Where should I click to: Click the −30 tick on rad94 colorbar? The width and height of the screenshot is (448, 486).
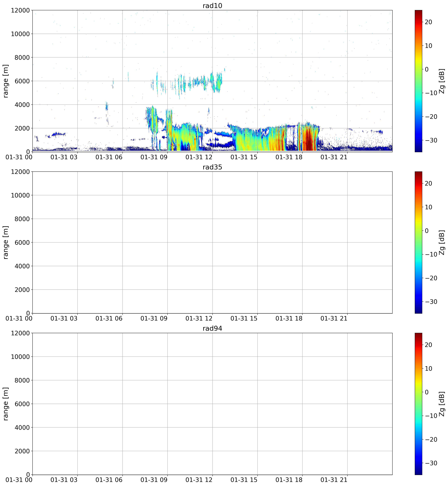[431, 463]
